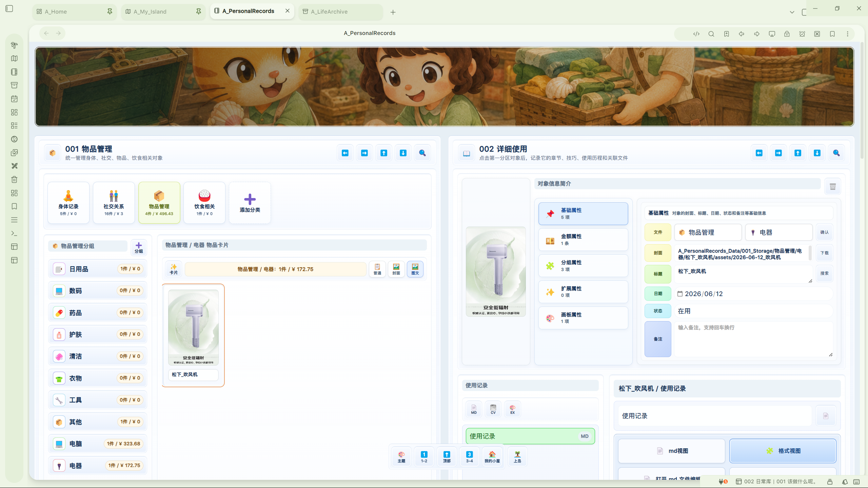
Task: Switch to md视图 mode
Action: pyautogui.click(x=672, y=451)
